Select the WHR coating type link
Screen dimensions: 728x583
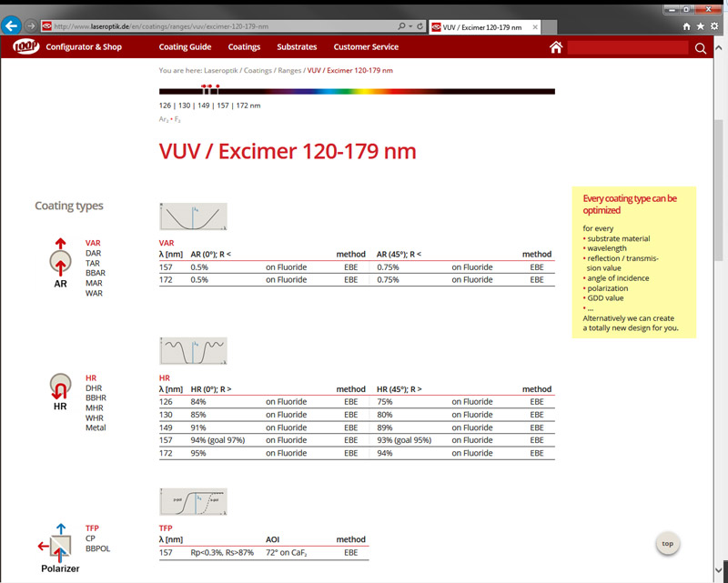[95, 417]
